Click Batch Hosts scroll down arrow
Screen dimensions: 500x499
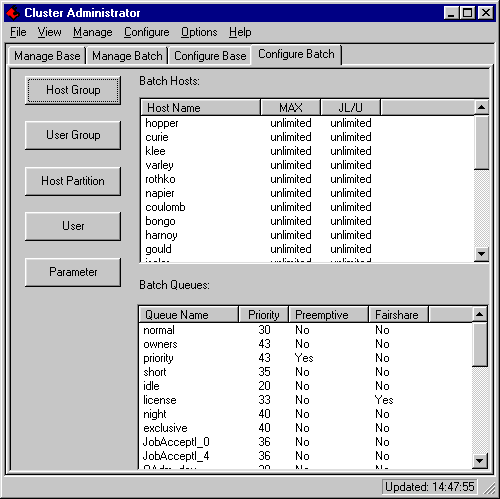click(481, 254)
